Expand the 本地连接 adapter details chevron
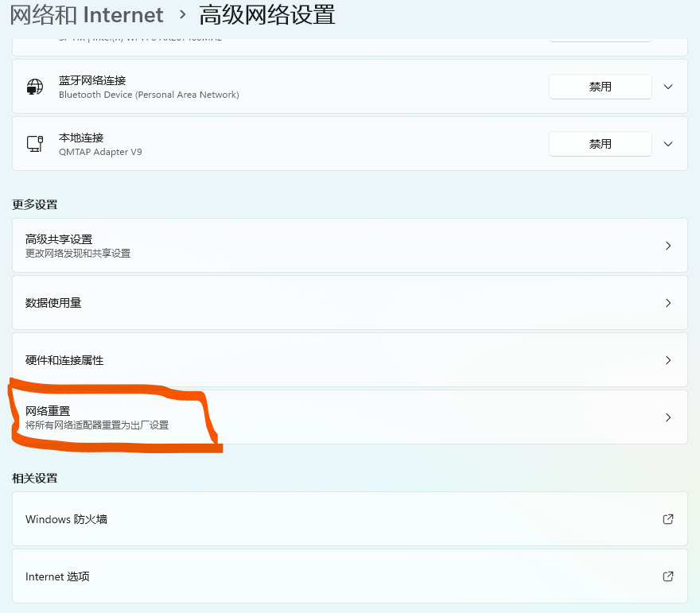Screen dimensions: 700x613 coord(668,144)
